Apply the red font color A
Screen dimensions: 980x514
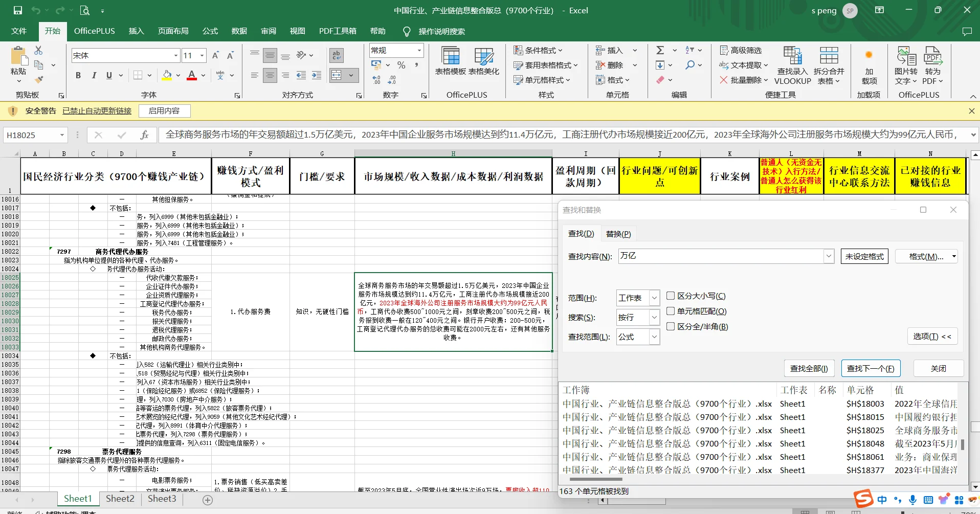click(x=192, y=75)
